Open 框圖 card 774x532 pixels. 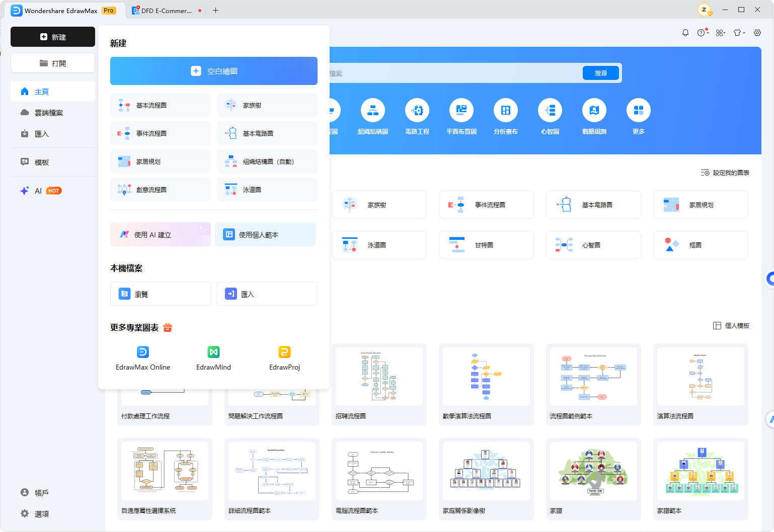[701, 245]
